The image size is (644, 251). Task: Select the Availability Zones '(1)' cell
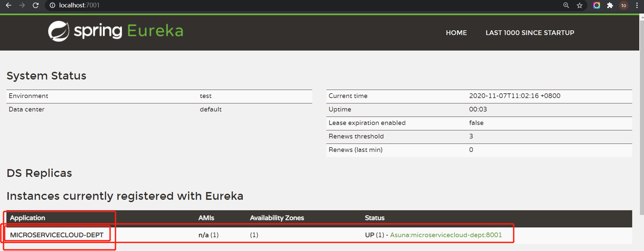point(254,235)
